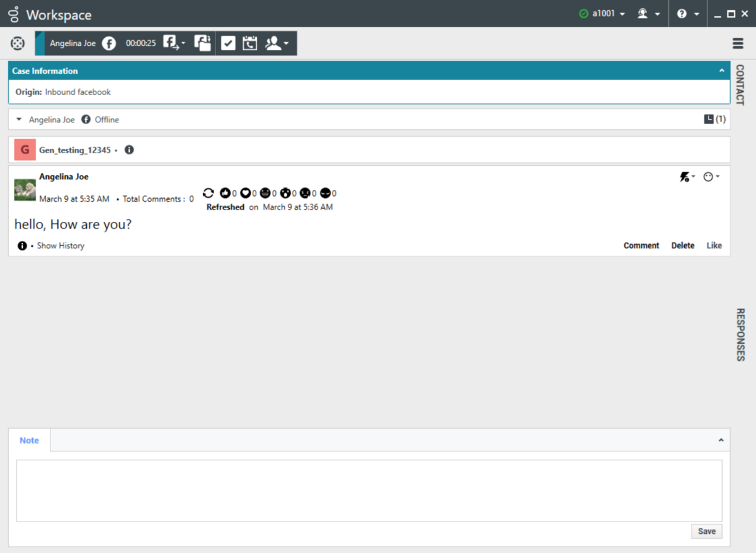Click the interaction history clock icon
Screen dimensions: 756x553
(x=709, y=119)
